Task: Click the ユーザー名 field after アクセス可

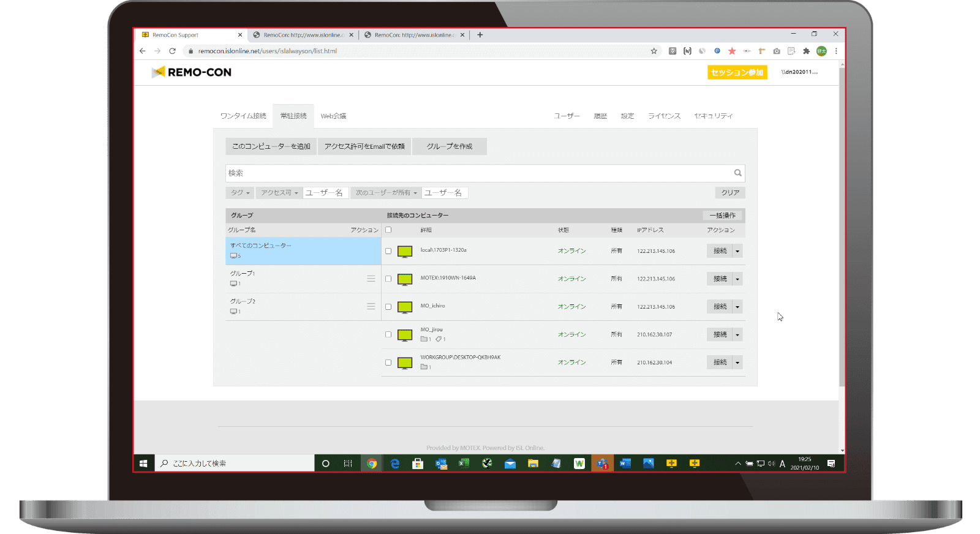Action: (x=325, y=193)
